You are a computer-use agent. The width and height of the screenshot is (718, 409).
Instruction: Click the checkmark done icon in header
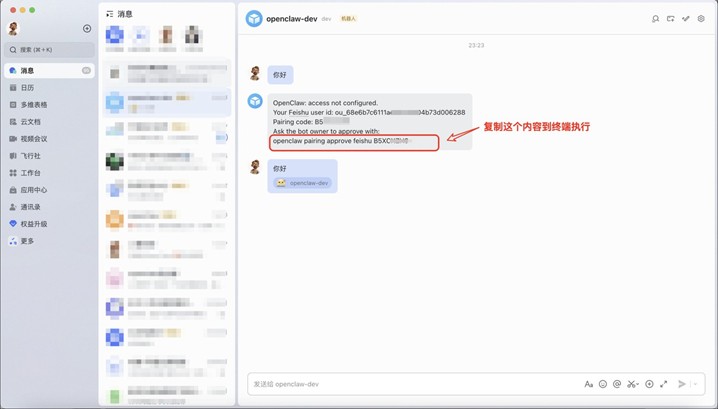tap(686, 19)
